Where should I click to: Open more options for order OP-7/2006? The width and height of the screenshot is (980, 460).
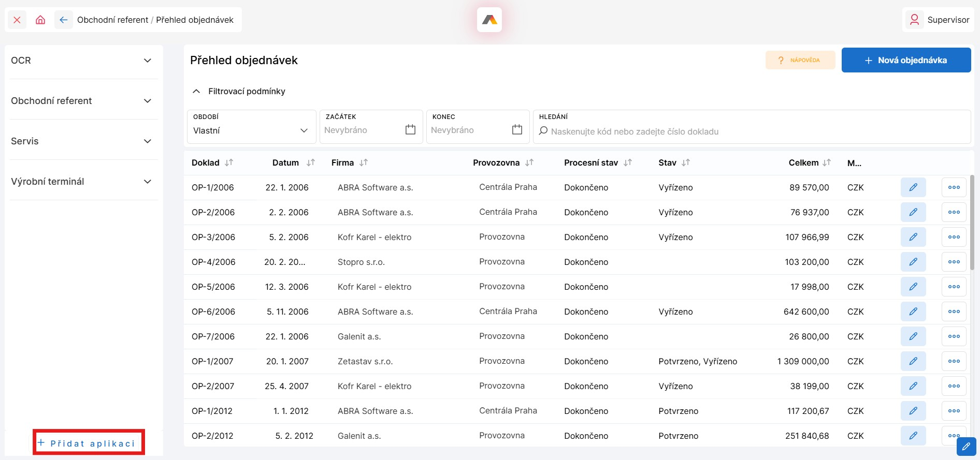[954, 336]
